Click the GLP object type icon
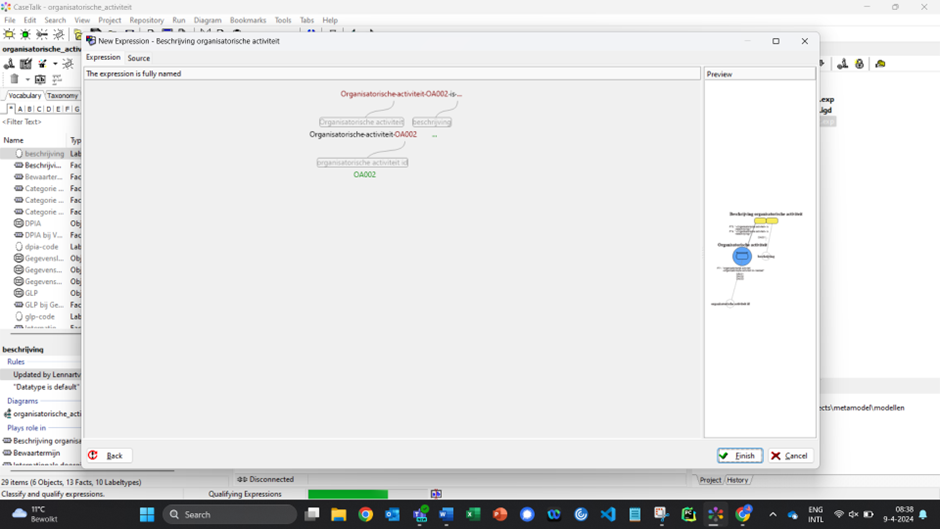The width and height of the screenshot is (940, 529). (19, 293)
